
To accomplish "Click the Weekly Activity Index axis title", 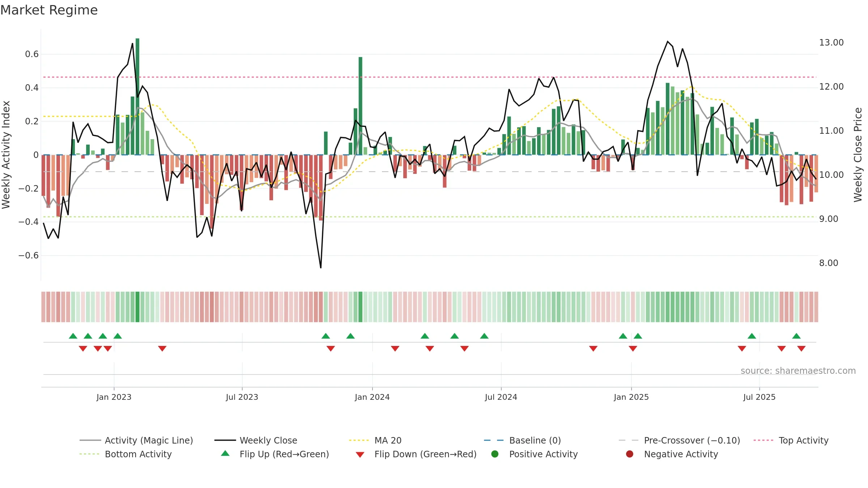I will (x=6, y=155).
